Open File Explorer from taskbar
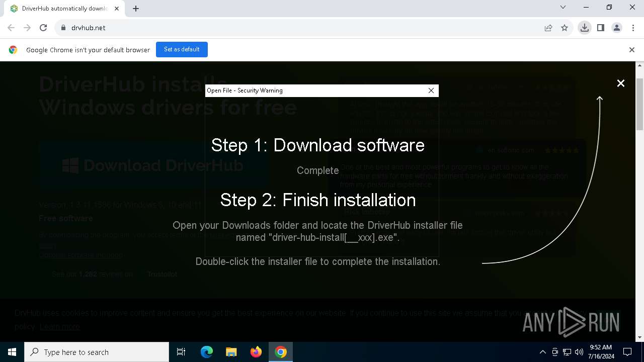 pyautogui.click(x=231, y=352)
